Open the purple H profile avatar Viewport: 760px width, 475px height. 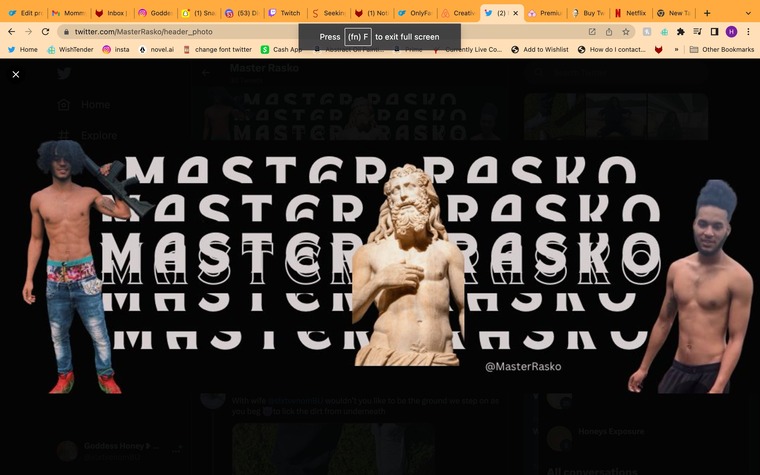pyautogui.click(x=731, y=32)
